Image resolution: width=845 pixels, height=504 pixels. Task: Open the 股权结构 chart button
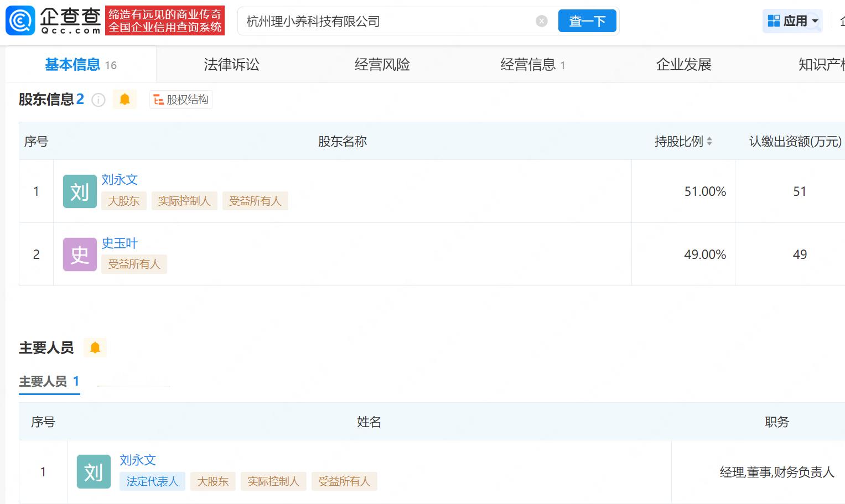click(x=181, y=100)
